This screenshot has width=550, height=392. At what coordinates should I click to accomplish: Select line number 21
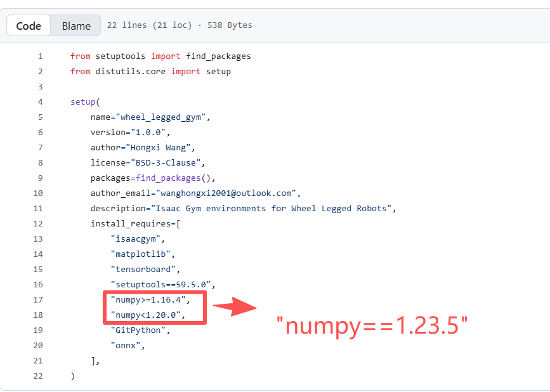coord(38,361)
